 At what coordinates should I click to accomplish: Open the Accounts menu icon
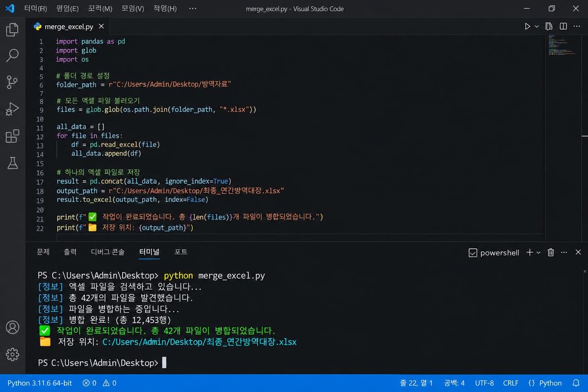tap(13, 327)
